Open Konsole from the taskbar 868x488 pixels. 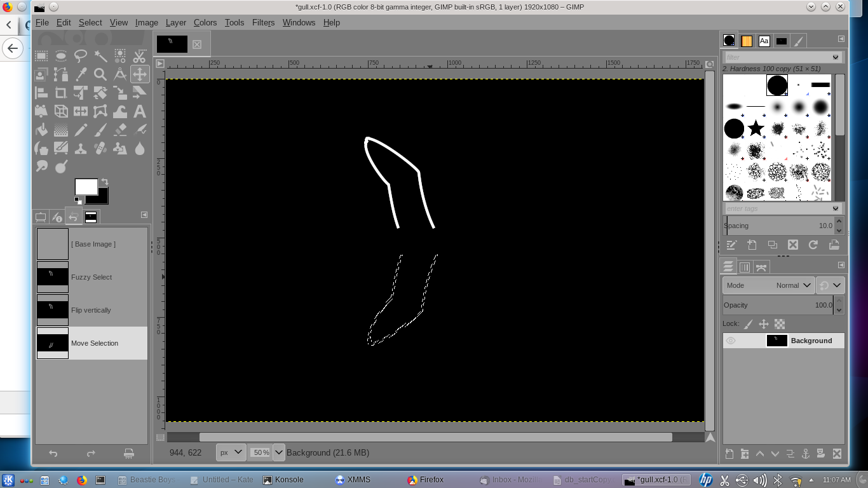tap(283, 480)
